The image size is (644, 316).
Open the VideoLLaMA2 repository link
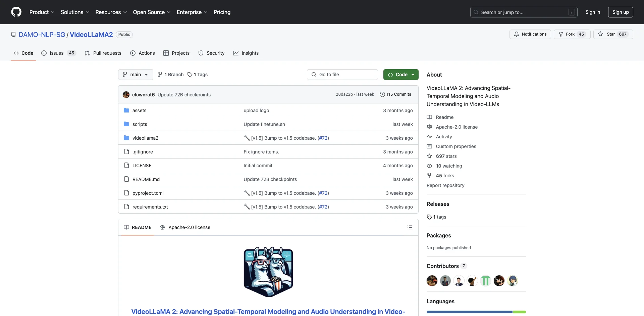[91, 35]
